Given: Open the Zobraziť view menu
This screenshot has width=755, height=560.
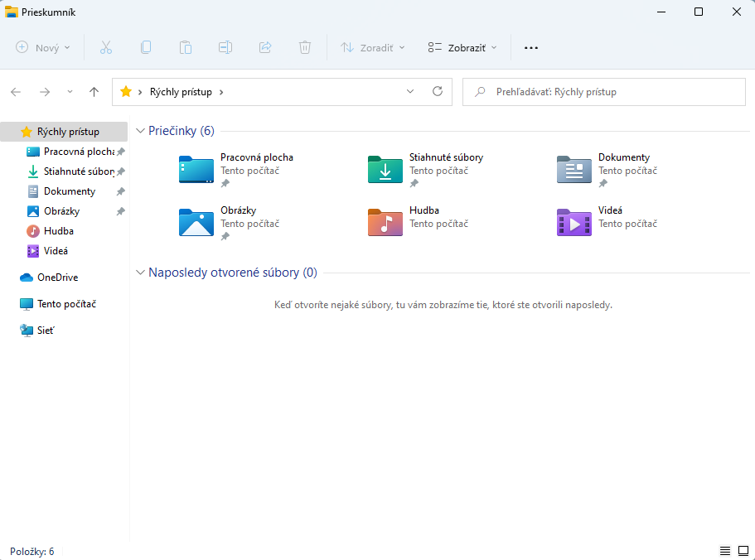Looking at the screenshot, I should 462,47.
